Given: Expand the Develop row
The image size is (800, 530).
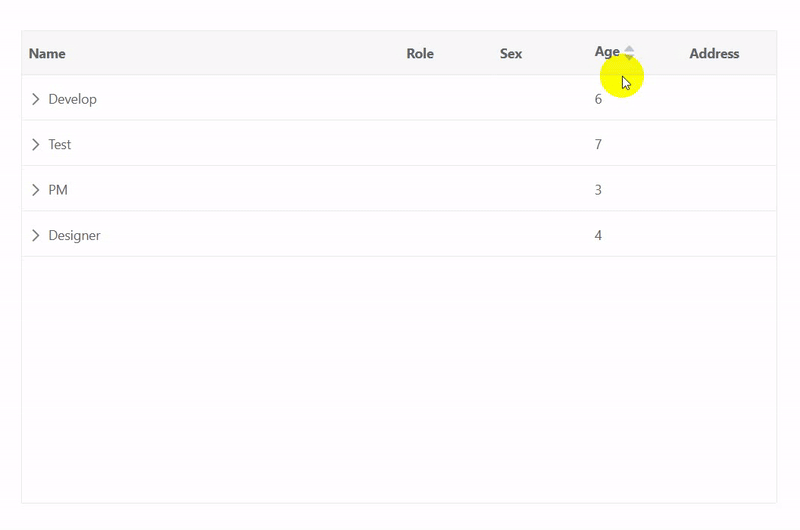Looking at the screenshot, I should (x=36, y=99).
